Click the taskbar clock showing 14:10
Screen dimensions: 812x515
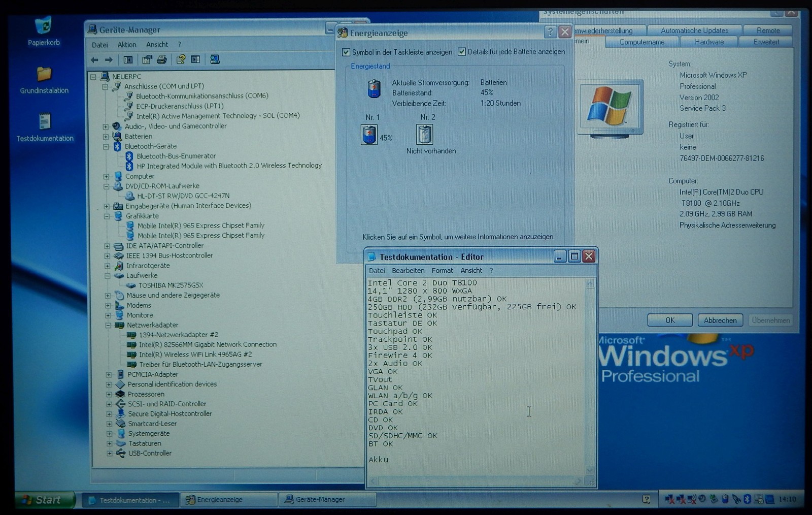click(787, 500)
